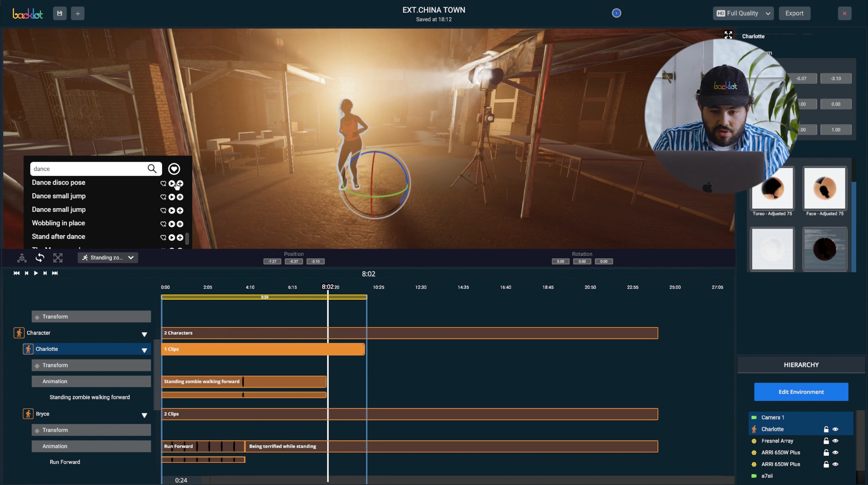The width and height of the screenshot is (868, 485).
Task: Click the favorites heart filter icon
Action: click(174, 169)
